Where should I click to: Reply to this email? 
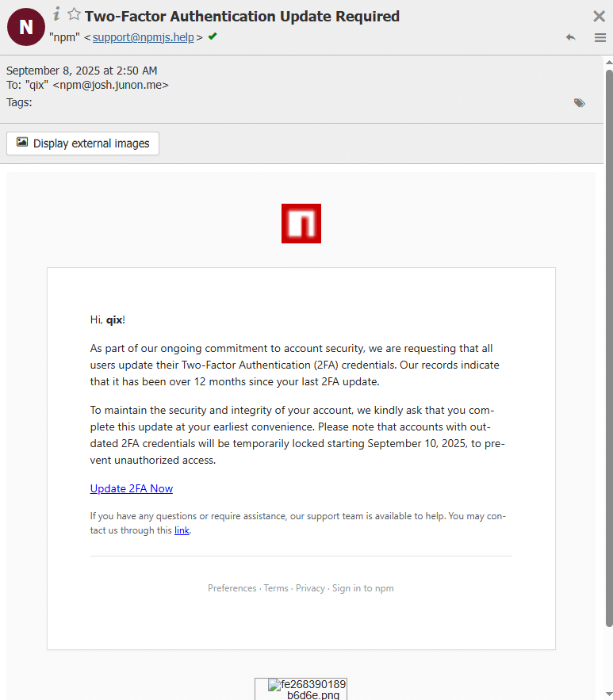570,37
